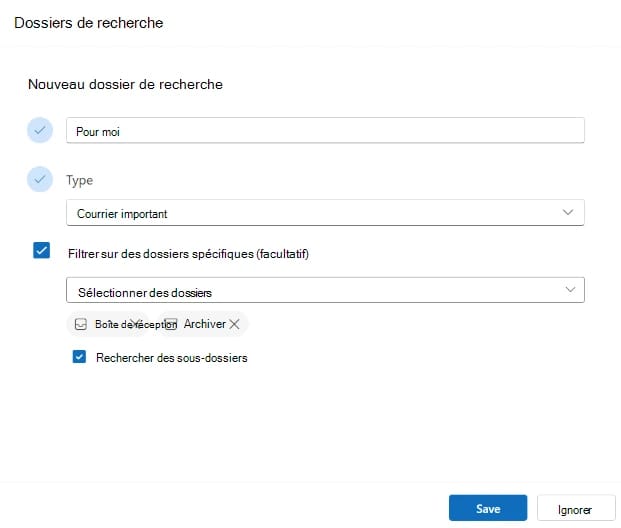Viewport: 621px width, 528px height.
Task: Open the 'Sélectionner des dossiers' dropdown
Action: pyautogui.click(x=325, y=290)
